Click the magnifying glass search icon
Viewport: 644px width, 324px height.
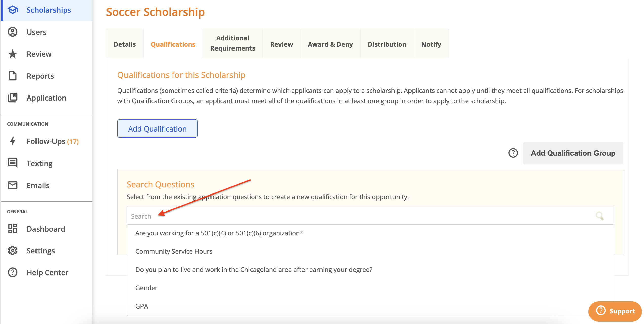[600, 216]
